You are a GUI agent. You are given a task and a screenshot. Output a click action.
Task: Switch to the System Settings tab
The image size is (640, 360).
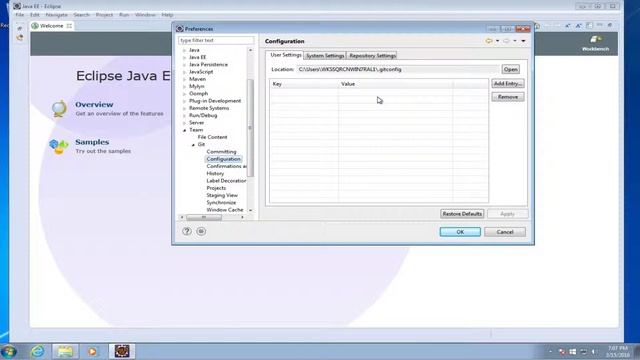[325, 56]
